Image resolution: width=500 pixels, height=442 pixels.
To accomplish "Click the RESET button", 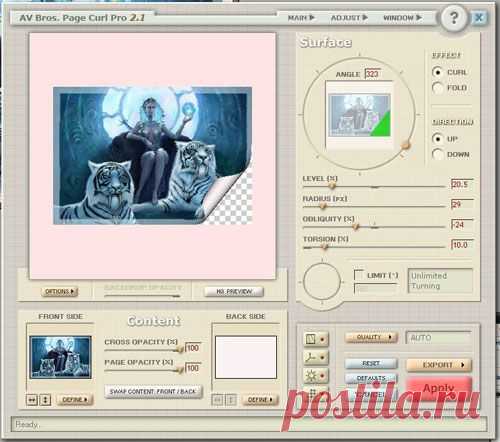I will point(371,363).
